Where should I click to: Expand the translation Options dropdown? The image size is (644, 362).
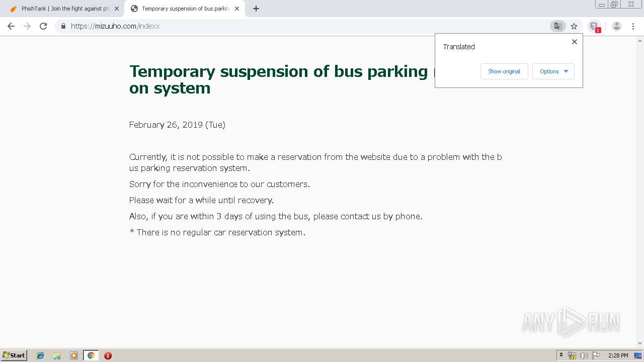click(x=553, y=71)
